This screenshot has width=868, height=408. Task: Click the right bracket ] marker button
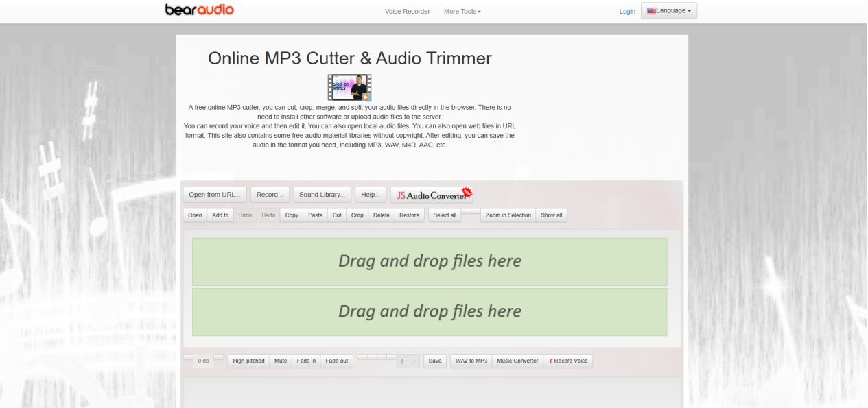point(414,361)
